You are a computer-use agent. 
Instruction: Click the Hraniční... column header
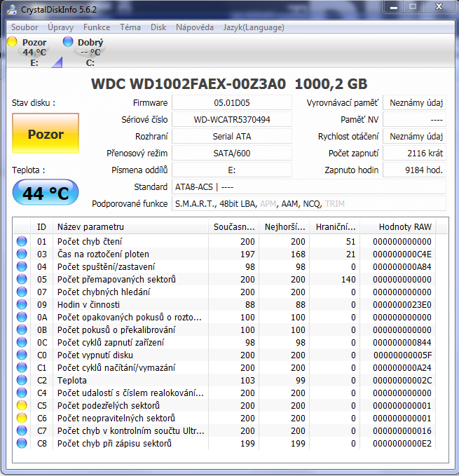(x=335, y=226)
